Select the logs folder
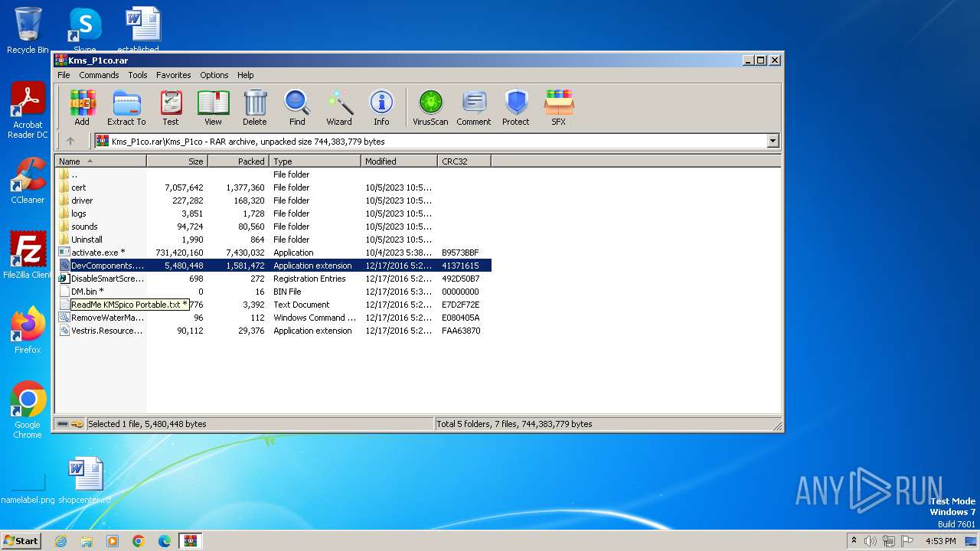Viewport: 980px width, 551px height. tap(273, 214)
